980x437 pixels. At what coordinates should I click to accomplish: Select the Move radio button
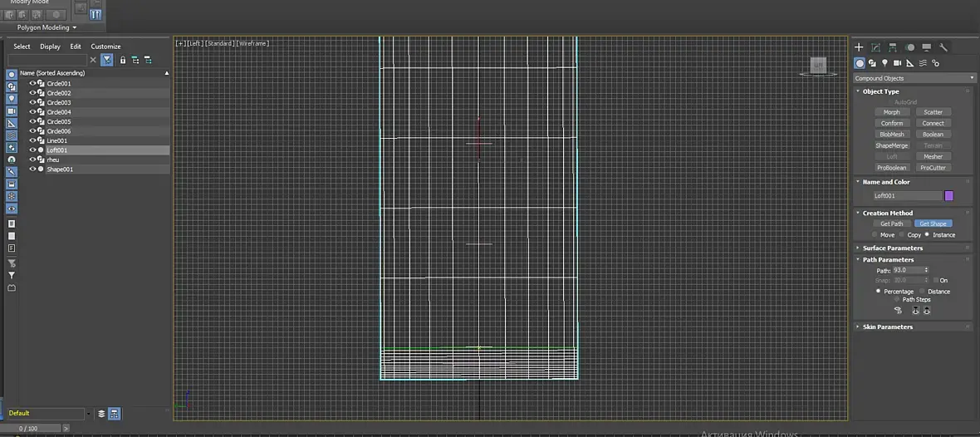(875, 234)
